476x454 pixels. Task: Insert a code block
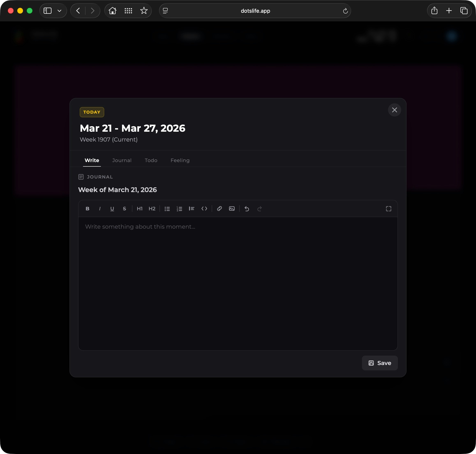point(204,209)
